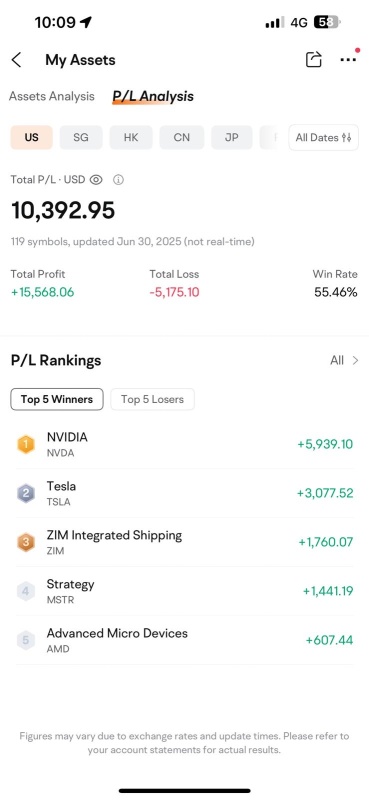Image resolution: width=369 pixels, height=800 pixels.
Task: Select the HK market tab
Action: 131,138
